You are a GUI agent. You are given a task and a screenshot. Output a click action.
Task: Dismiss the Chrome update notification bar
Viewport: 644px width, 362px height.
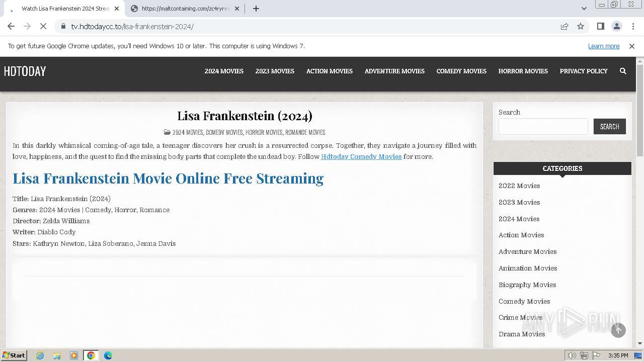point(632,46)
